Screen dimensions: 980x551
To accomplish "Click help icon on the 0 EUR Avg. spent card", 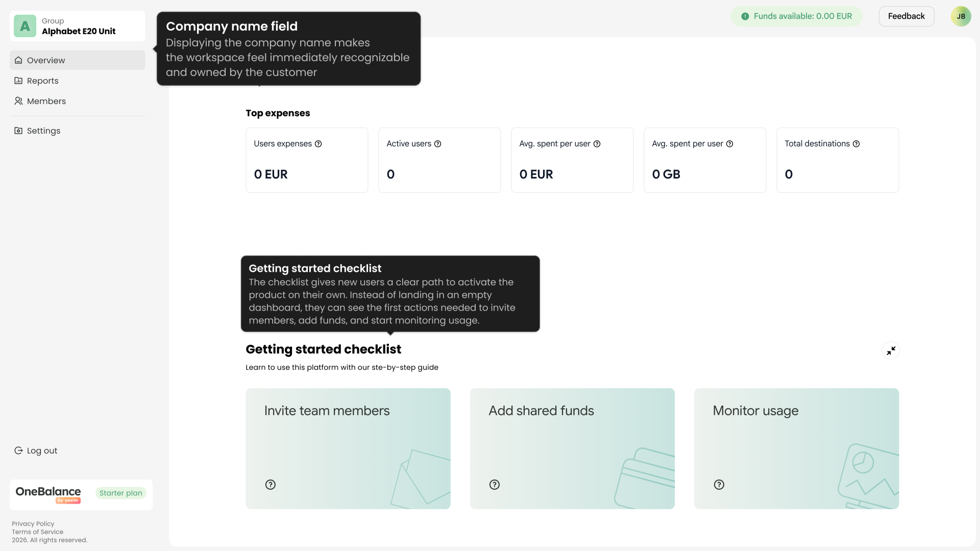I will [597, 144].
